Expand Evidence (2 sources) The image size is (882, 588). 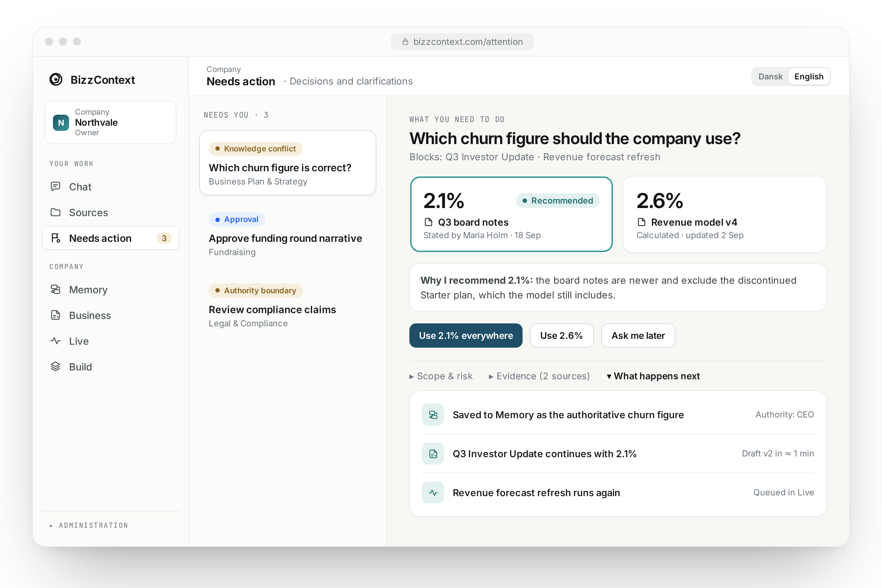[539, 376]
